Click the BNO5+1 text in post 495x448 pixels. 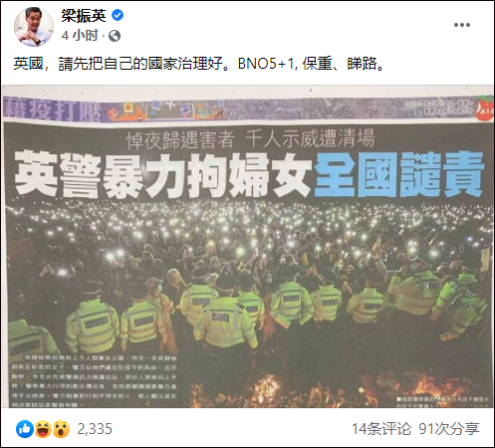pos(266,64)
